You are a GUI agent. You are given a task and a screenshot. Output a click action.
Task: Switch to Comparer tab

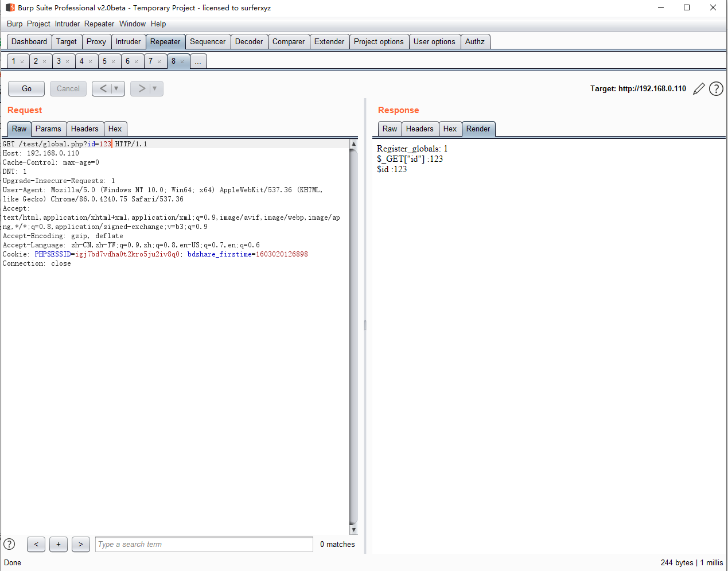pyautogui.click(x=289, y=41)
